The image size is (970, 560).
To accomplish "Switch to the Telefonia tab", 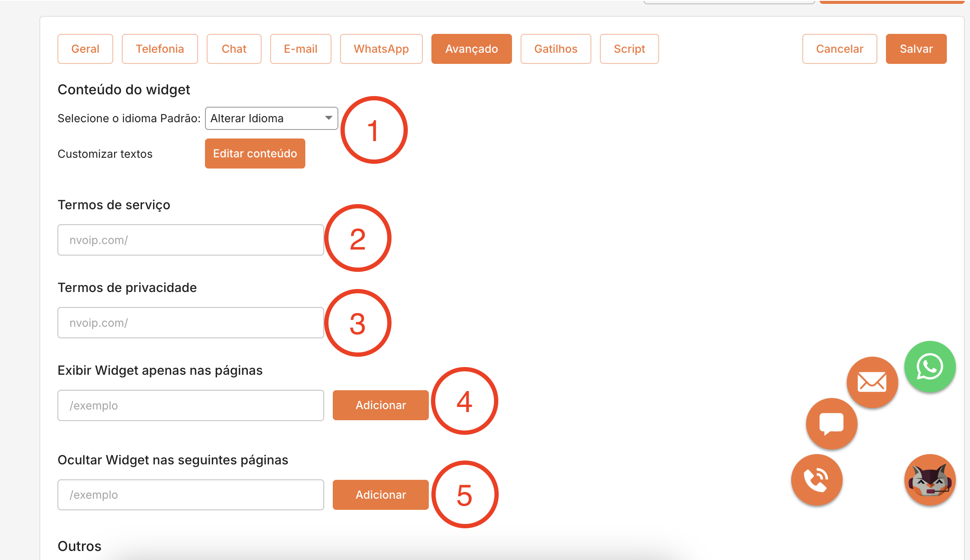I will [160, 49].
